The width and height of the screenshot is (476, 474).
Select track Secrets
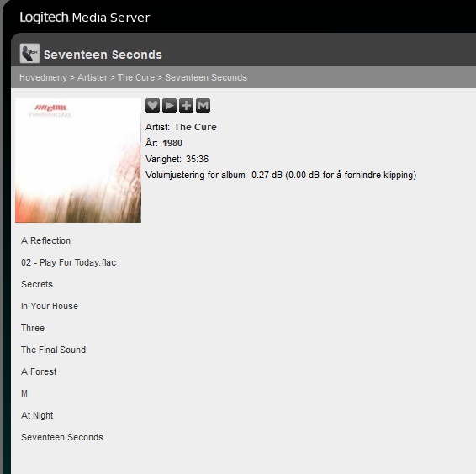[x=37, y=284]
